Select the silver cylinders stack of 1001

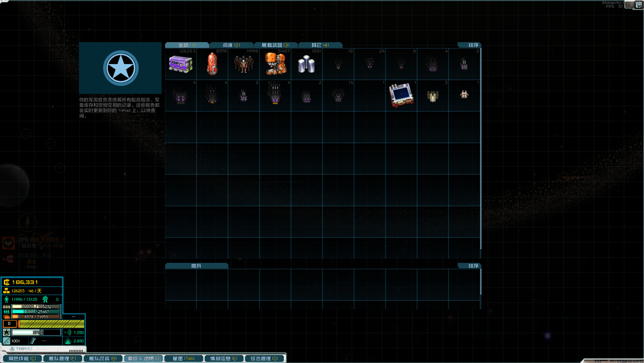(307, 64)
